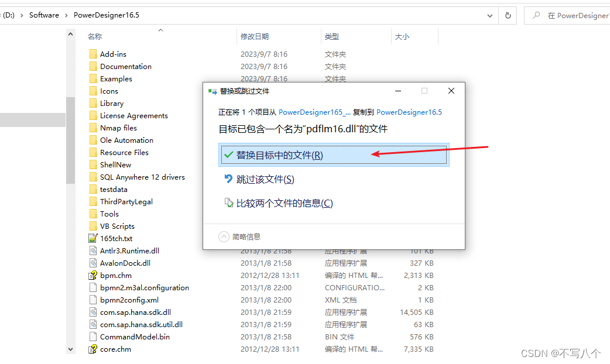Image resolution: width=610 pixels, height=364 pixels.
Task: Collapse details with the 简略信息 chevron
Action: 224,236
